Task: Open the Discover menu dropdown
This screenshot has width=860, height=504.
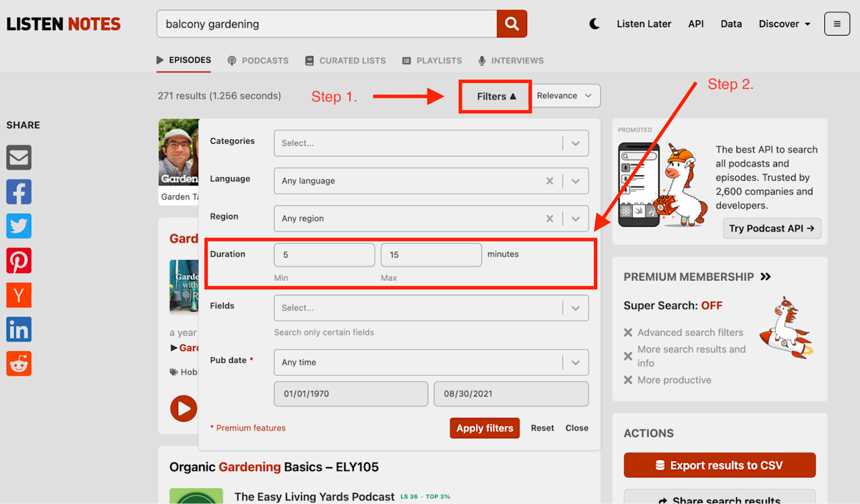Action: [x=784, y=24]
